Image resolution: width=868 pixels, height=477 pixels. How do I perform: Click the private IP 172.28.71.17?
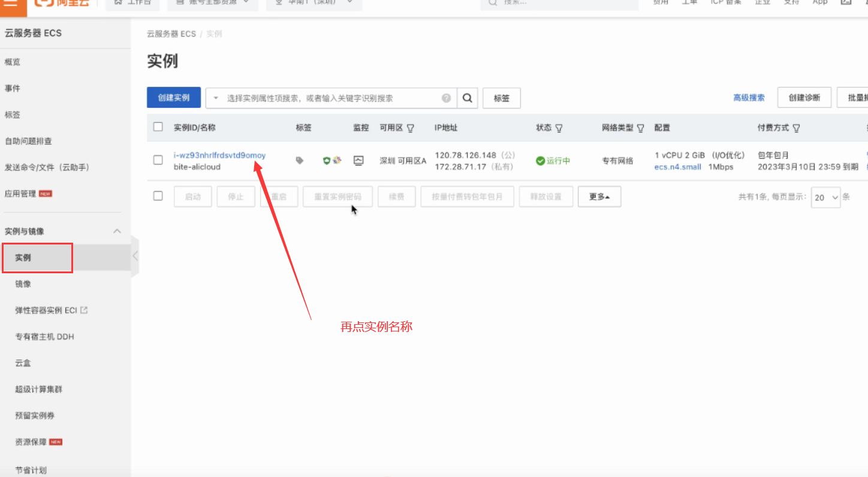click(460, 167)
